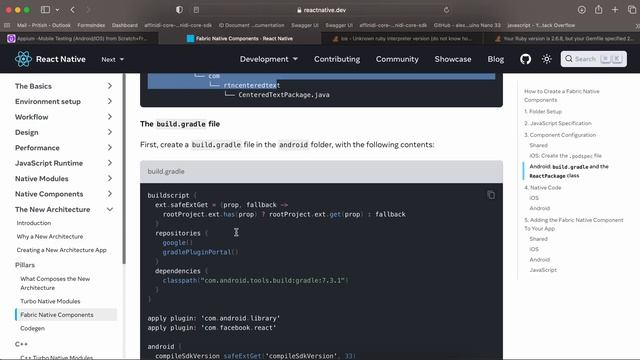Open the Codegen sidebar link
Viewport: 640px width, 360px height.
[x=33, y=328]
